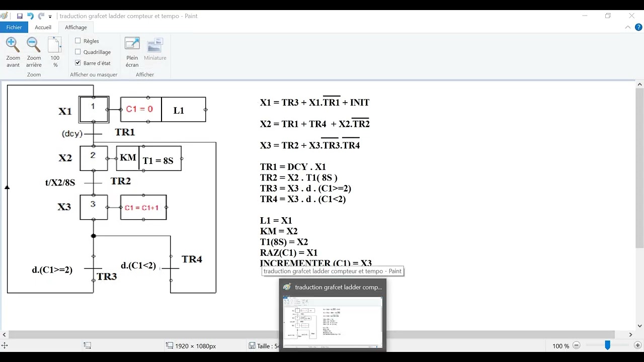
Task: Open the Paint taskbar preview thumbnail
Action: point(333,322)
